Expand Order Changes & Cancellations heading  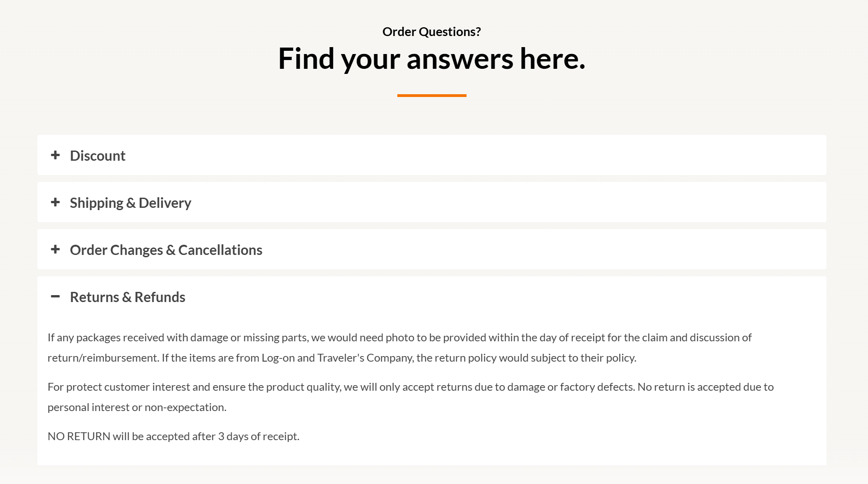(166, 250)
